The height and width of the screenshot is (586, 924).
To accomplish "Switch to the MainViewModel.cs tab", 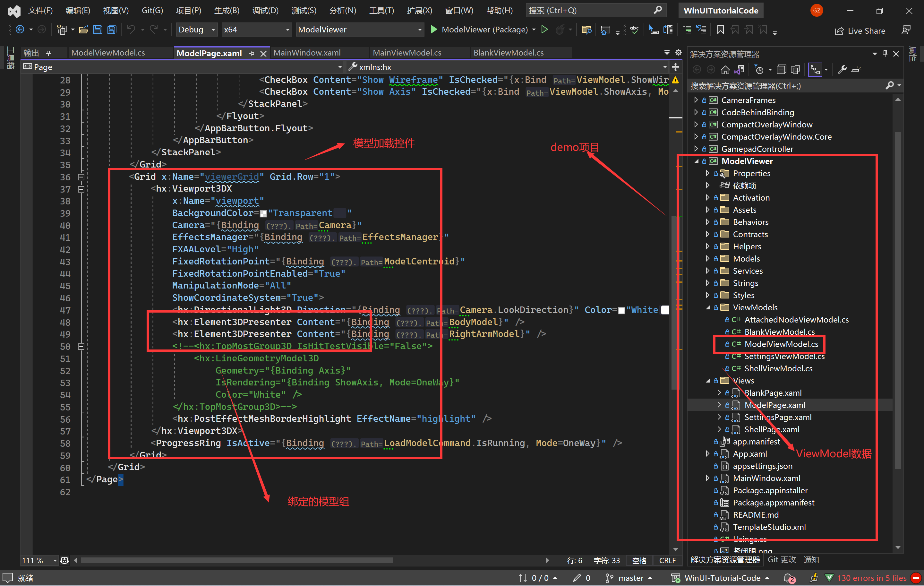I will (x=407, y=53).
